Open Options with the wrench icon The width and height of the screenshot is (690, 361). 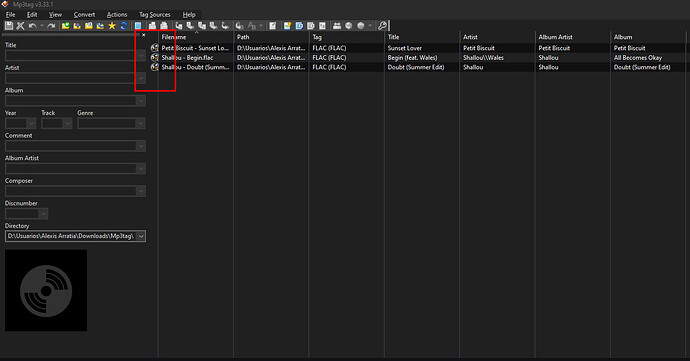[x=382, y=26]
